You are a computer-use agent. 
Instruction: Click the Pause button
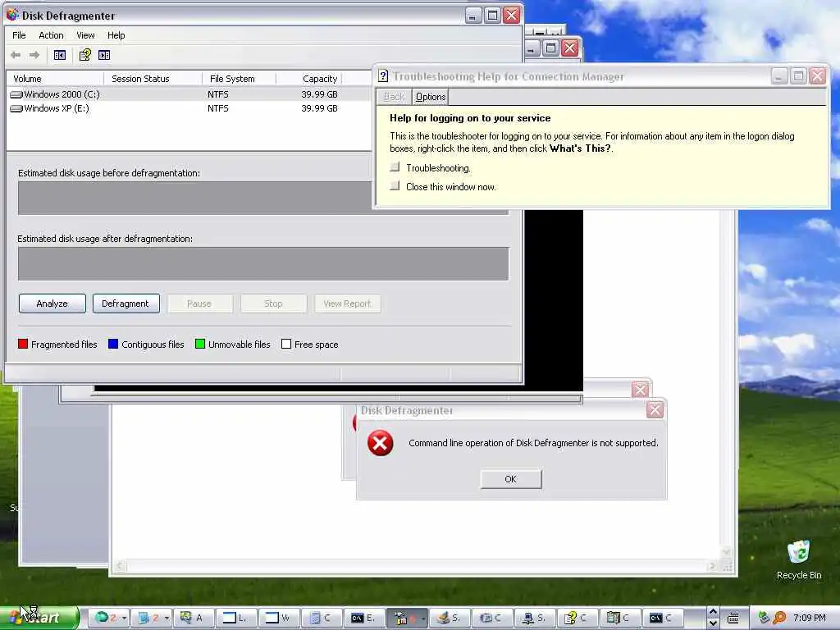tap(199, 304)
